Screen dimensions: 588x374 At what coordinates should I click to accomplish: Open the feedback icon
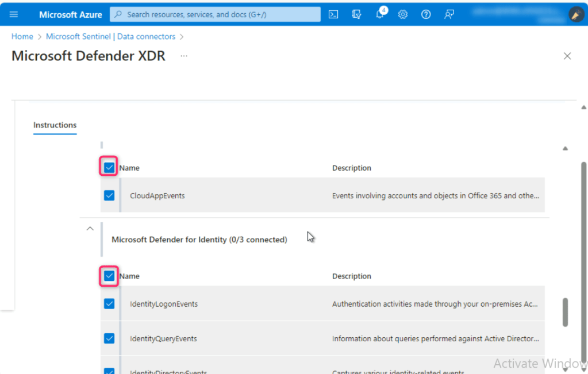coord(449,14)
